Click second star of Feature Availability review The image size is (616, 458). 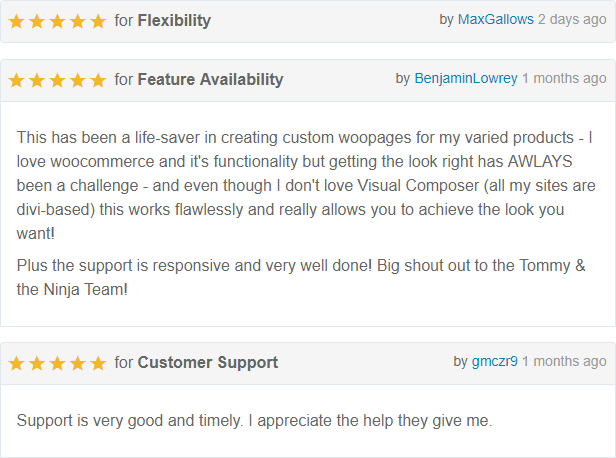[37, 80]
